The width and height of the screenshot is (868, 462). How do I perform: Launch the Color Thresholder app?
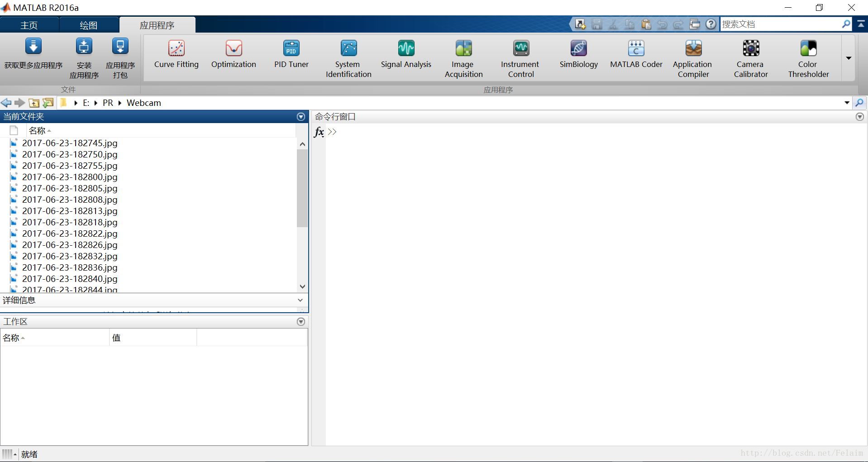[808, 59]
